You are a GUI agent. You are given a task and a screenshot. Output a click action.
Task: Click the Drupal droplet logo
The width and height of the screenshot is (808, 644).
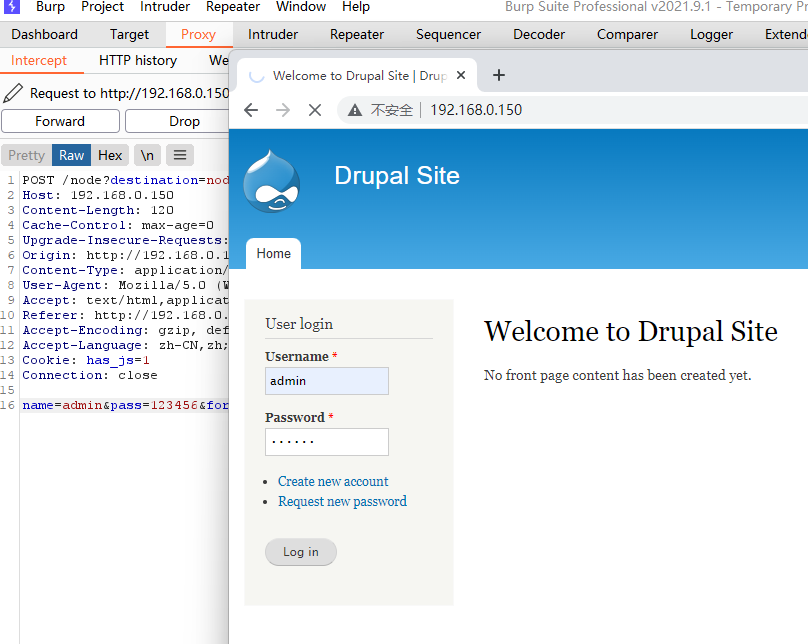(272, 181)
